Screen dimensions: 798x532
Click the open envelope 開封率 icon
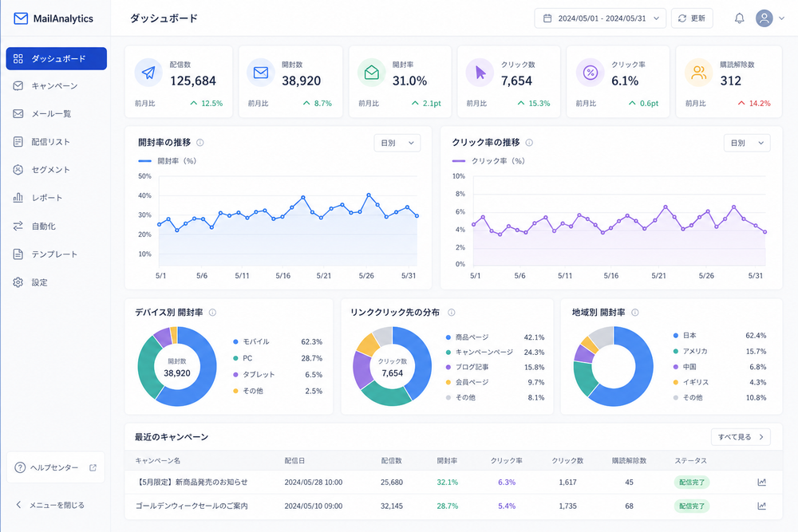tap(372, 73)
